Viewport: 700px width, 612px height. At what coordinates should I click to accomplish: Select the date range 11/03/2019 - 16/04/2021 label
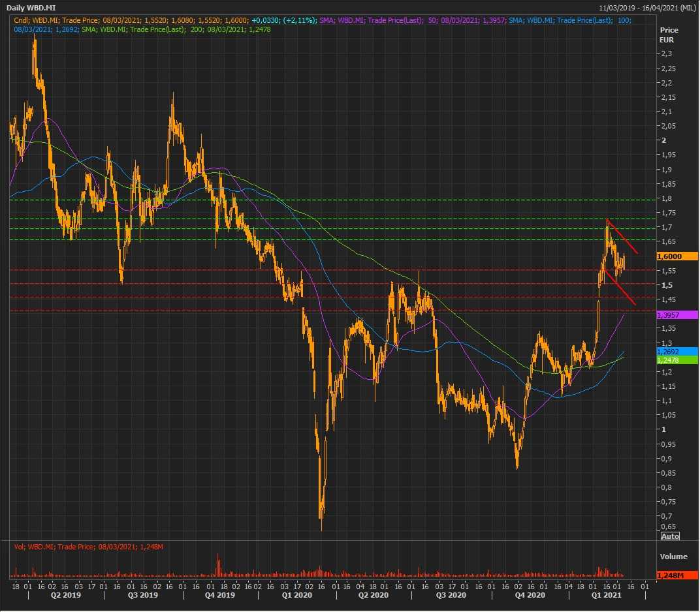pos(646,7)
